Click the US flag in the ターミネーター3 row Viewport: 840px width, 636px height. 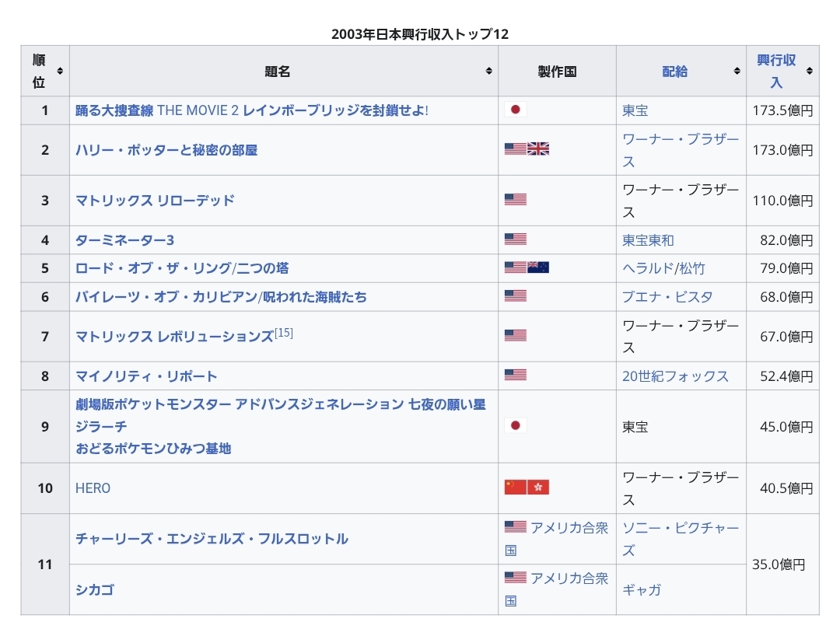coord(515,239)
